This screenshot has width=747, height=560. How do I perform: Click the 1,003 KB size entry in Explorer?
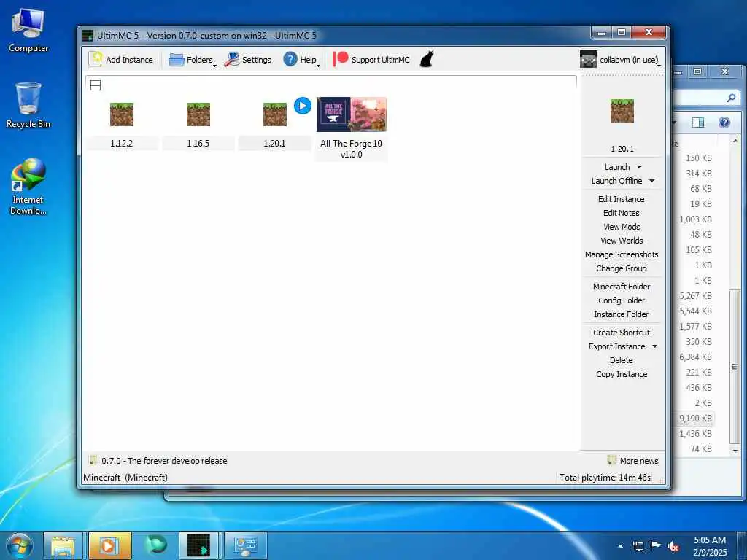point(695,219)
